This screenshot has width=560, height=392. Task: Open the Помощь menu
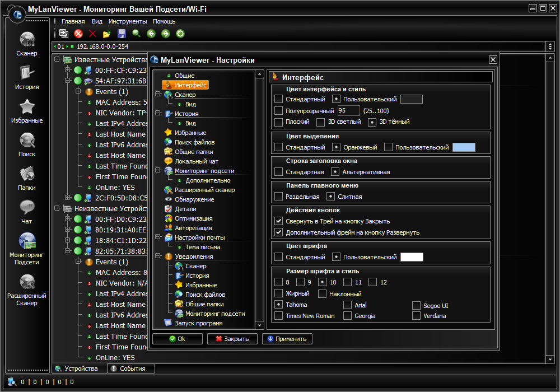click(x=164, y=21)
